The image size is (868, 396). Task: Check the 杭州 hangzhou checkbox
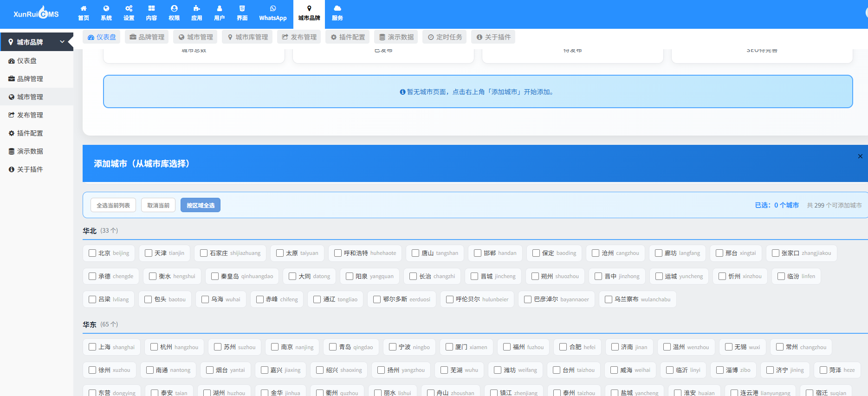154,347
